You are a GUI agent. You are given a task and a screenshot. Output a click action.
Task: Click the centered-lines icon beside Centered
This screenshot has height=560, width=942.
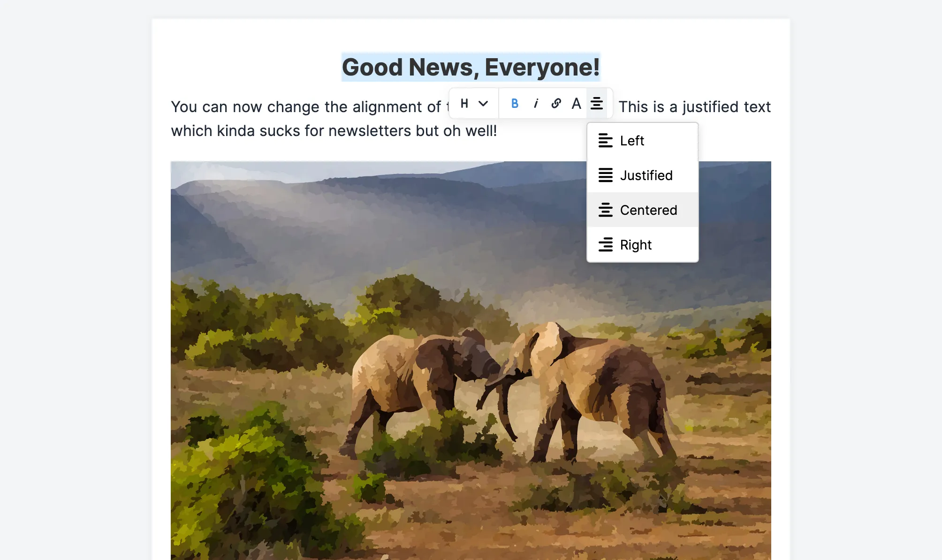[605, 210]
